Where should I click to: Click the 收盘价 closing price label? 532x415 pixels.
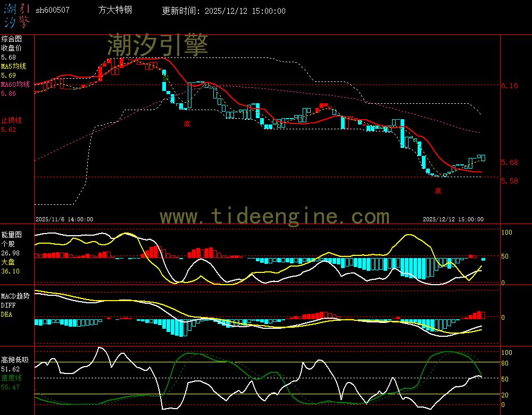(x=12, y=47)
